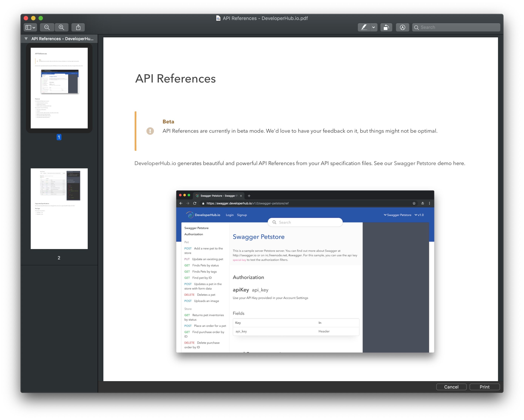Click the zoom in magnifier icon

point(61,27)
